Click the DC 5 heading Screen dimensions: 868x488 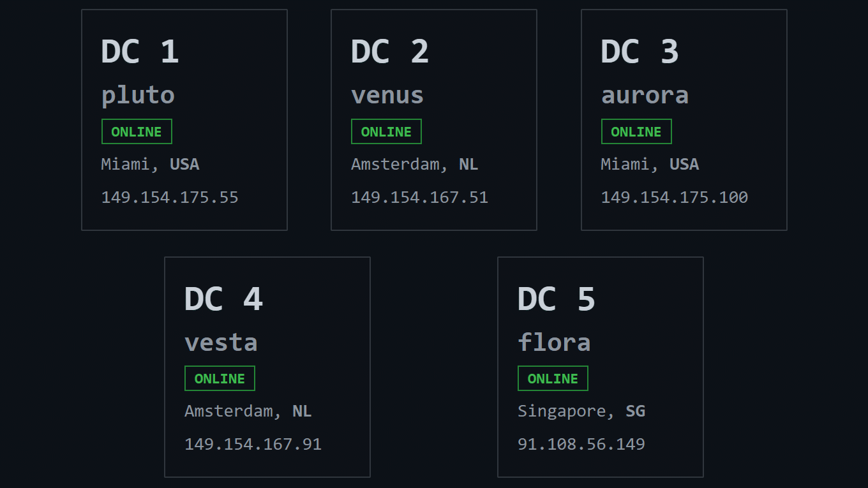pyautogui.click(x=557, y=299)
